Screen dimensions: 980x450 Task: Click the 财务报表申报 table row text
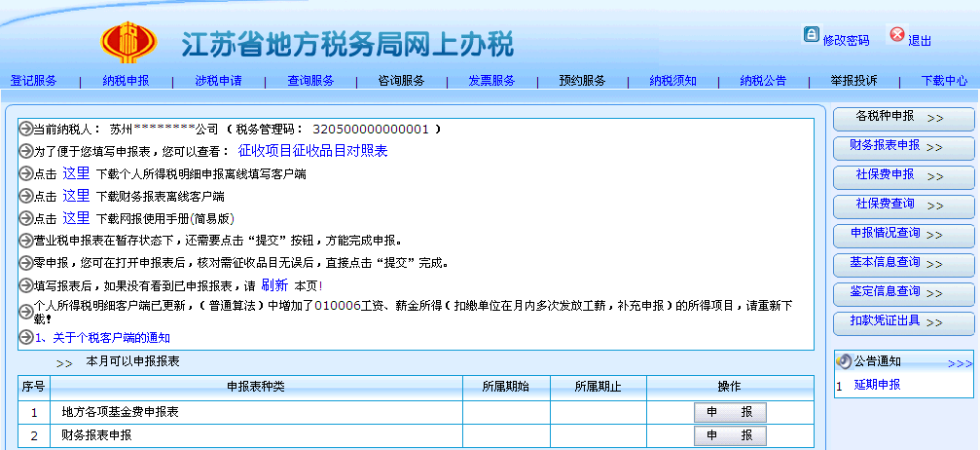(x=97, y=435)
